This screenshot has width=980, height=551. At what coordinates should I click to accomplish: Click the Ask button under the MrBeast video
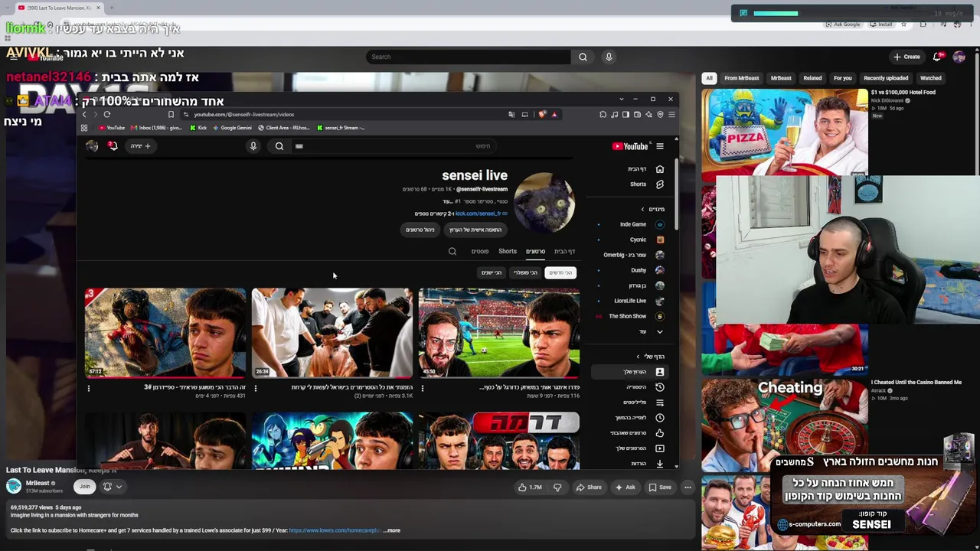pyautogui.click(x=625, y=487)
